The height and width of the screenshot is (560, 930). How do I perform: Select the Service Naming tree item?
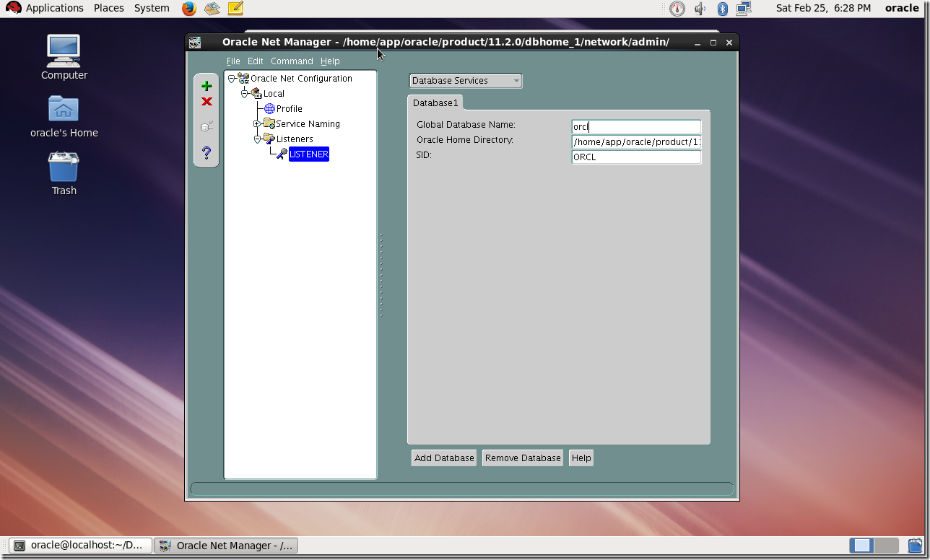(308, 123)
